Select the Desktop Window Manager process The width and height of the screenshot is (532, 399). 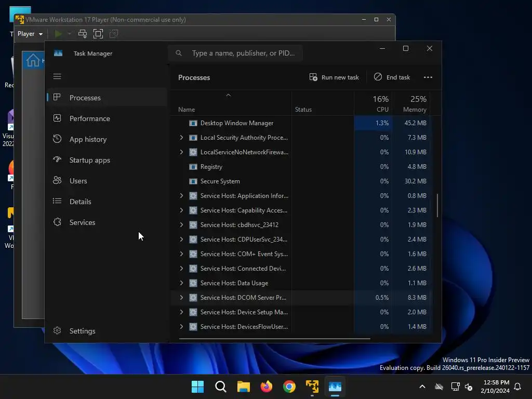(300, 123)
